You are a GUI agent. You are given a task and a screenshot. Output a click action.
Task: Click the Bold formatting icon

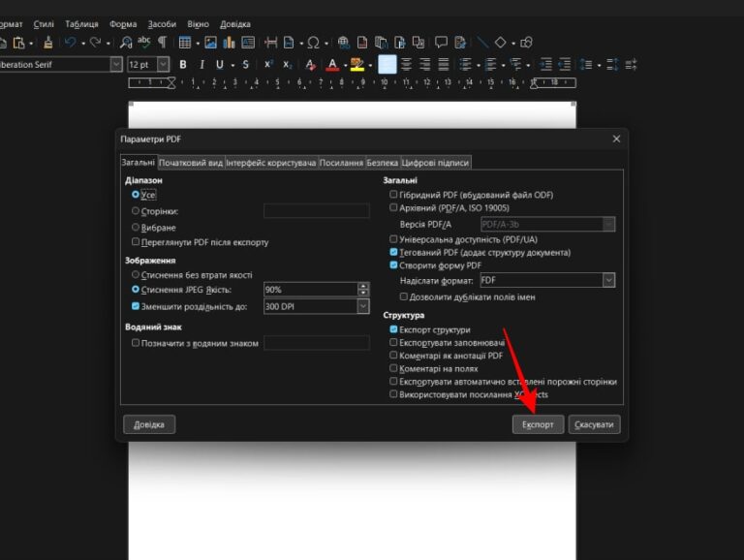point(182,65)
